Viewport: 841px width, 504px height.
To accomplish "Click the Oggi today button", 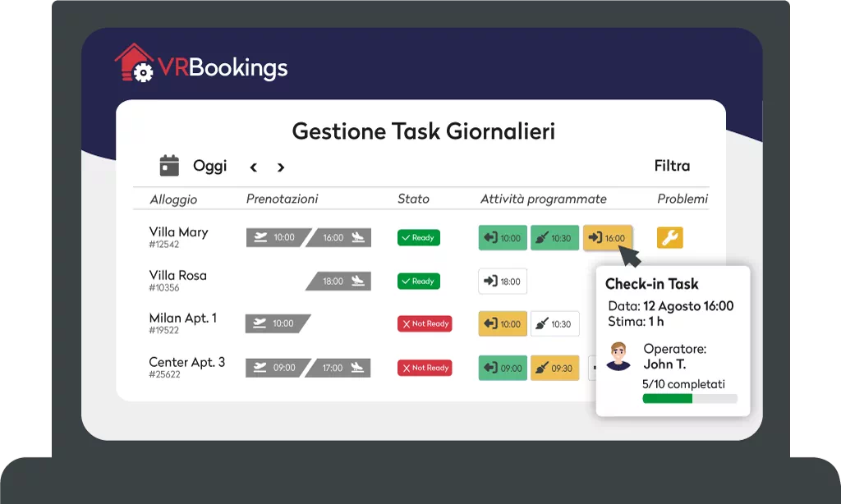I will [x=209, y=166].
